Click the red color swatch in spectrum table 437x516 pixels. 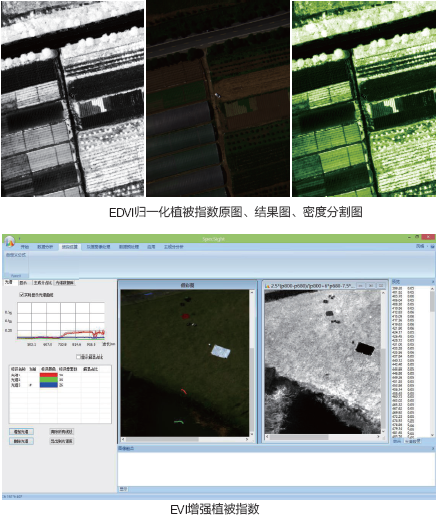tap(49, 375)
